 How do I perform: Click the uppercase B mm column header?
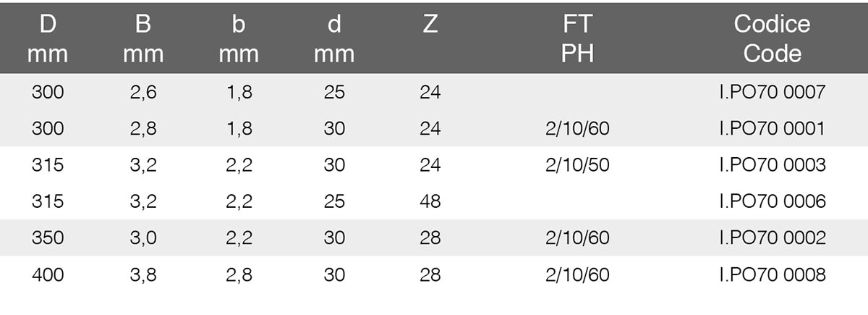[143, 38]
